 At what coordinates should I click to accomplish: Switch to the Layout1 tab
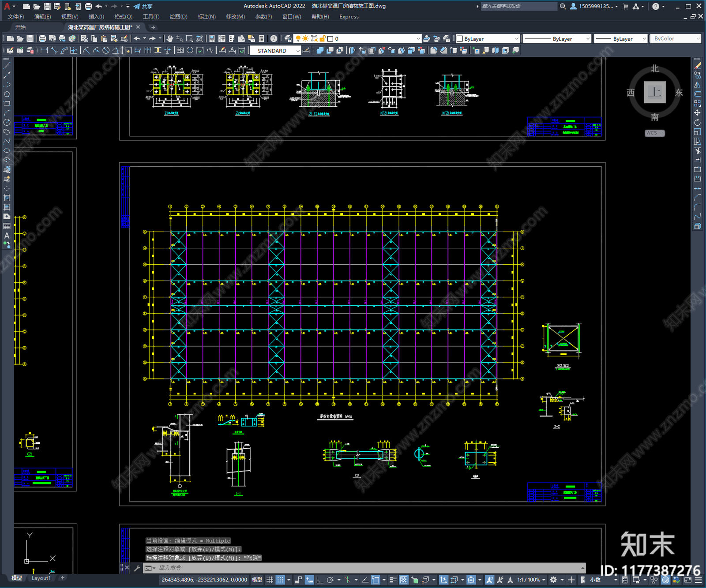[x=41, y=578]
